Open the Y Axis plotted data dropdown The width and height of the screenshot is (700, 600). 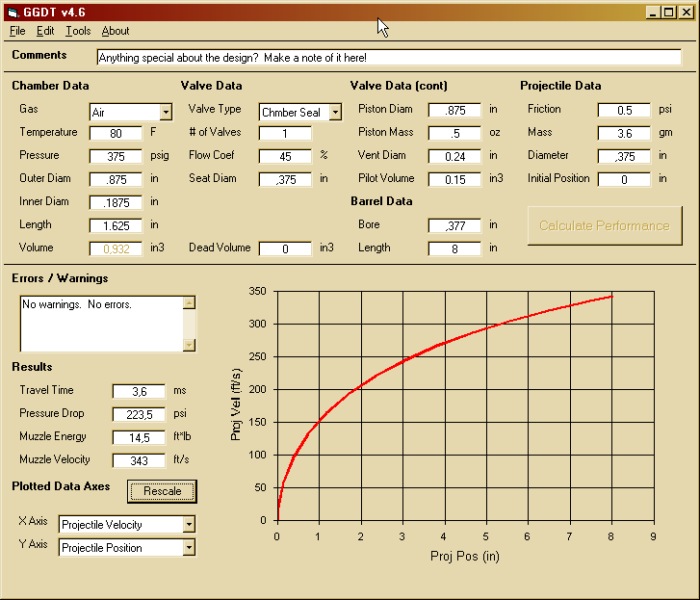189,548
